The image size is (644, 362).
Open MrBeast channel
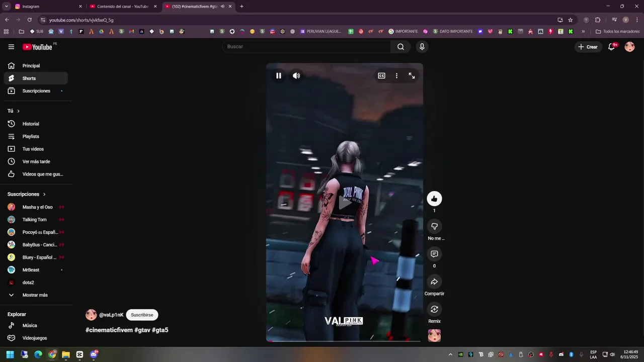coord(36,270)
